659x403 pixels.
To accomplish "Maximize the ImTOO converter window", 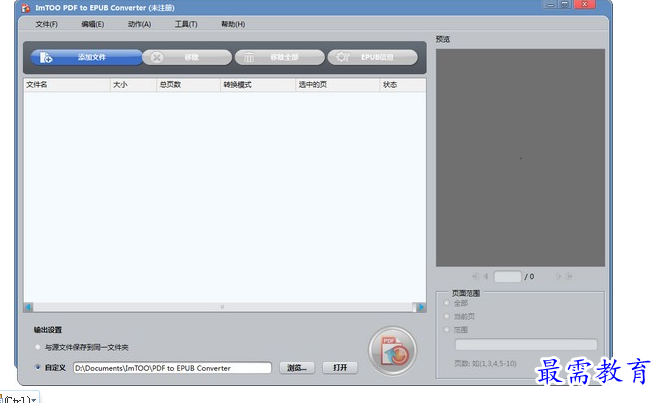I will point(564,5).
